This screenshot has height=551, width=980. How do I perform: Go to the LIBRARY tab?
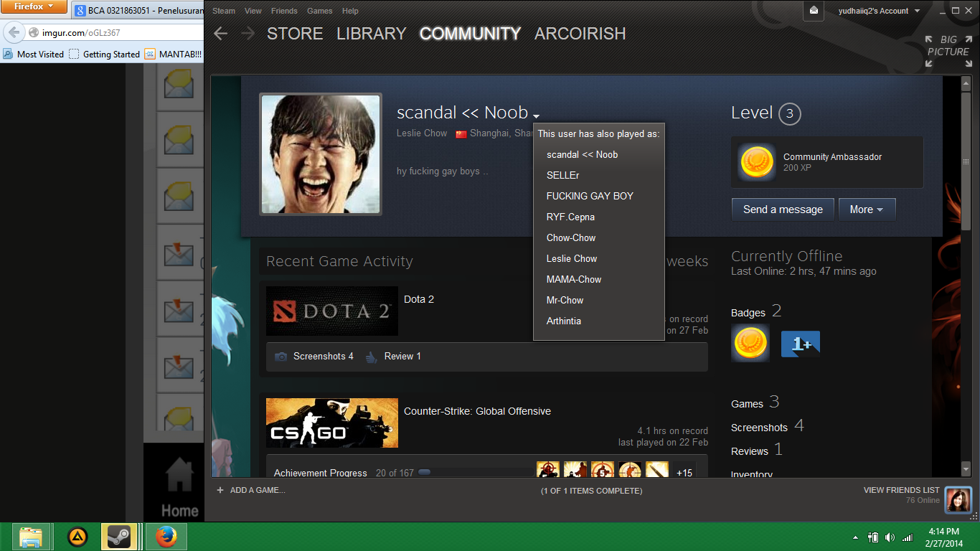click(371, 34)
